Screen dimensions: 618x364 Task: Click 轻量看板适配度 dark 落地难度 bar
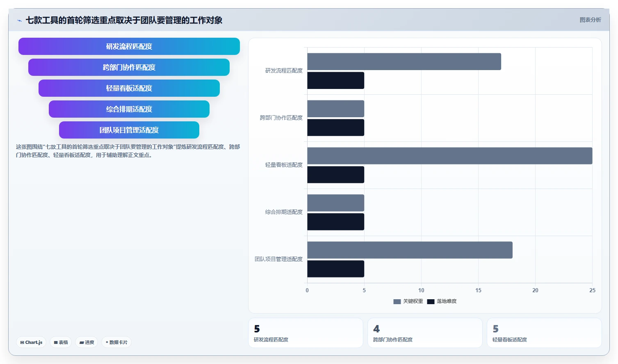[335, 175]
